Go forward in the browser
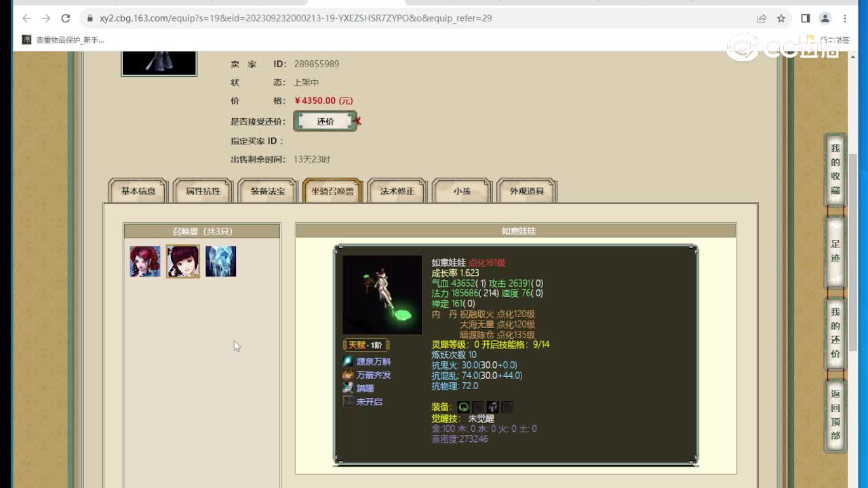 46,18
